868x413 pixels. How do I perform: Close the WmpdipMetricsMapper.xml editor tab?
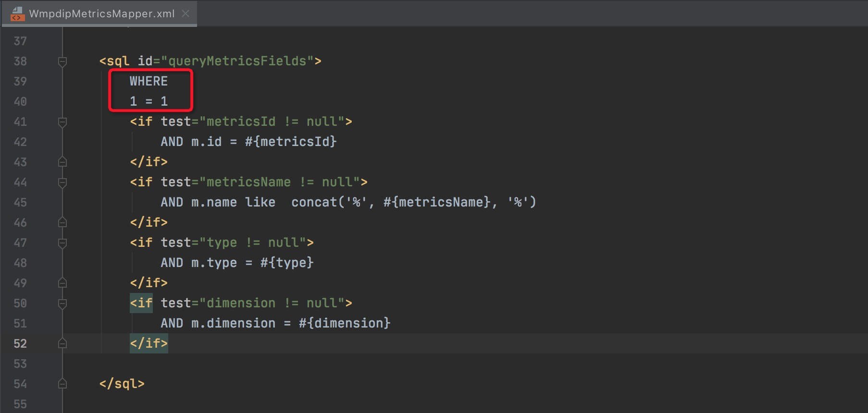coord(186,13)
